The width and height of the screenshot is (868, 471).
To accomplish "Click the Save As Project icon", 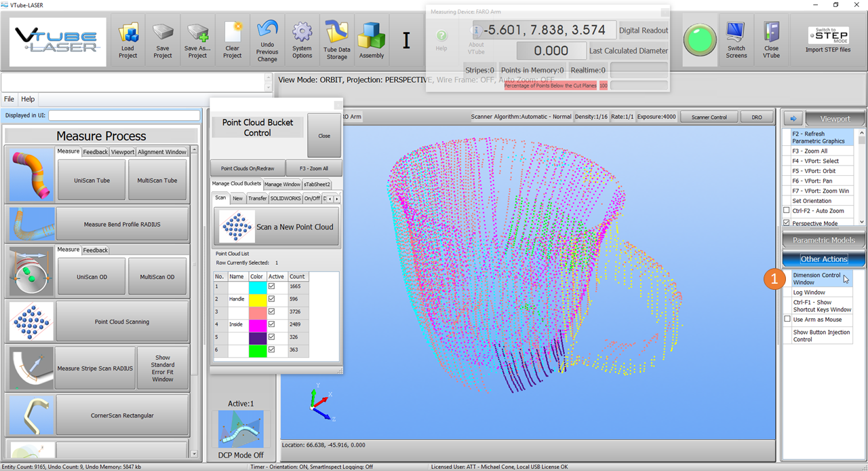I will pos(197,41).
